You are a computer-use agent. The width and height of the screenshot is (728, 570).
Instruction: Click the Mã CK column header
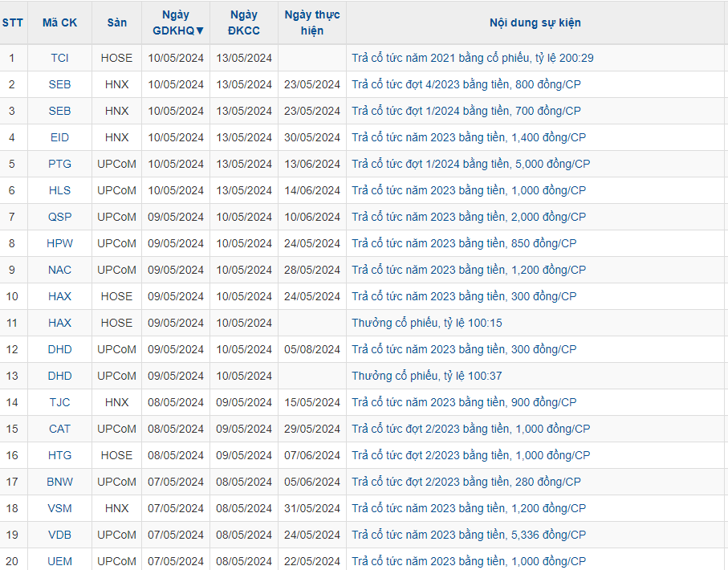pyautogui.click(x=59, y=22)
